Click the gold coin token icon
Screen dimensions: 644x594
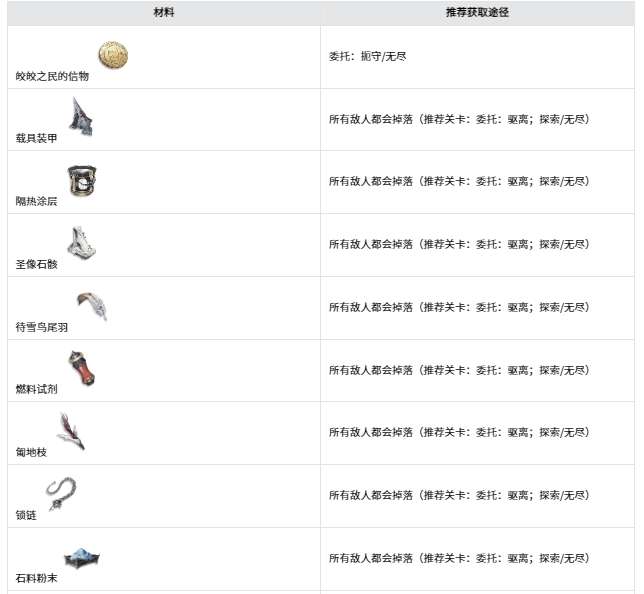click(113, 56)
